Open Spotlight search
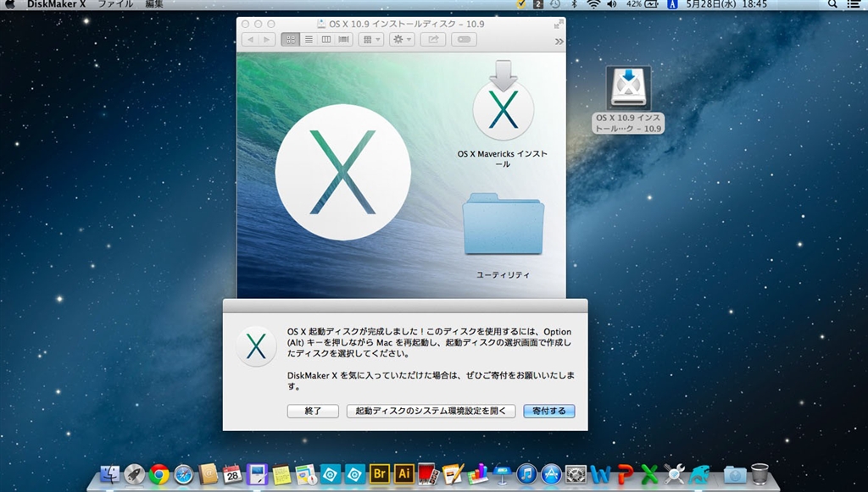 (x=832, y=4)
